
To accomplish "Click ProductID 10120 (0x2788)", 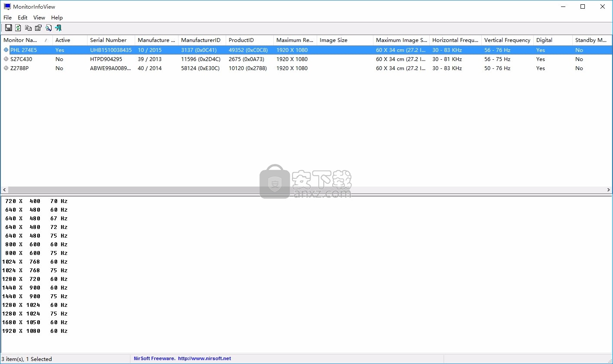I will 248,68.
